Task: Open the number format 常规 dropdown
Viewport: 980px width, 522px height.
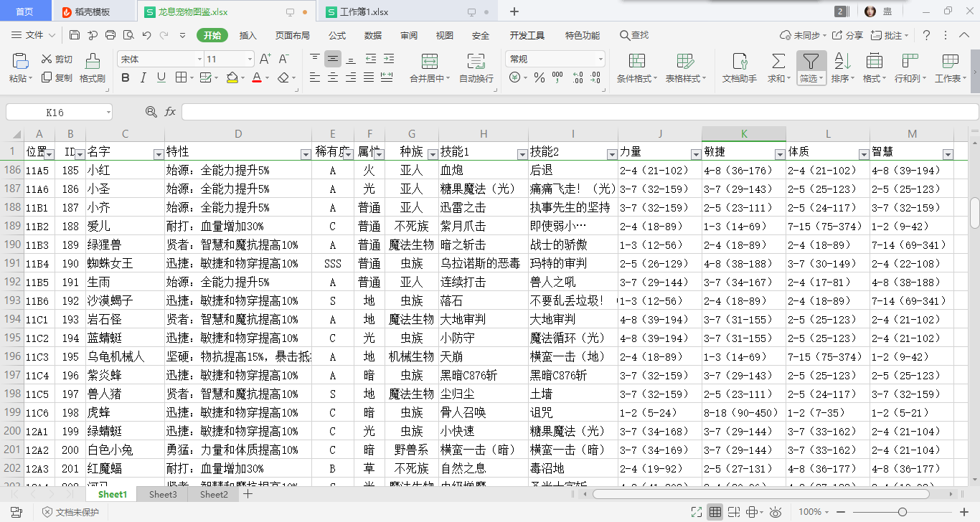Action: pos(600,59)
